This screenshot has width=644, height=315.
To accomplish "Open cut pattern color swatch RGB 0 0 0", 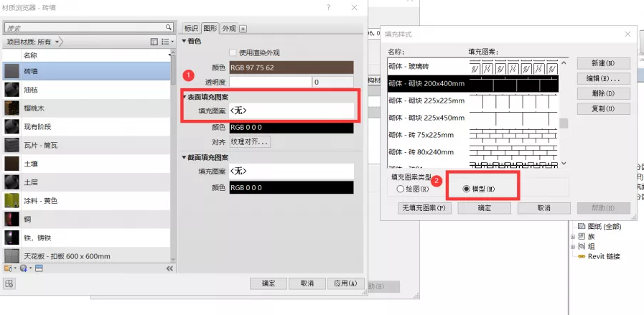I will click(x=291, y=188).
